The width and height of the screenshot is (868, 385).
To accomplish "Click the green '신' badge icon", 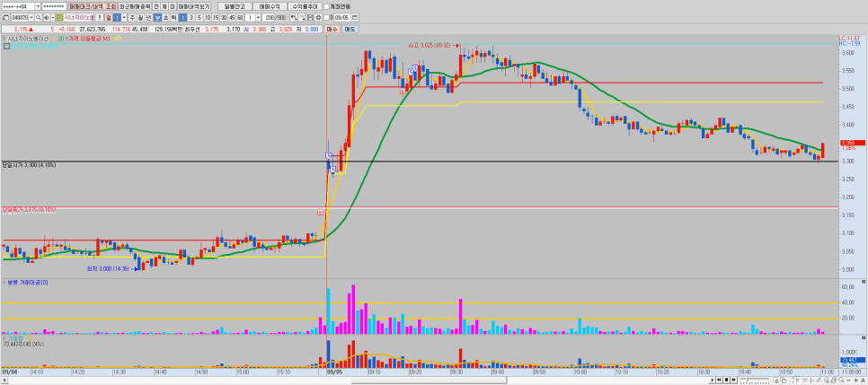I will (x=60, y=18).
